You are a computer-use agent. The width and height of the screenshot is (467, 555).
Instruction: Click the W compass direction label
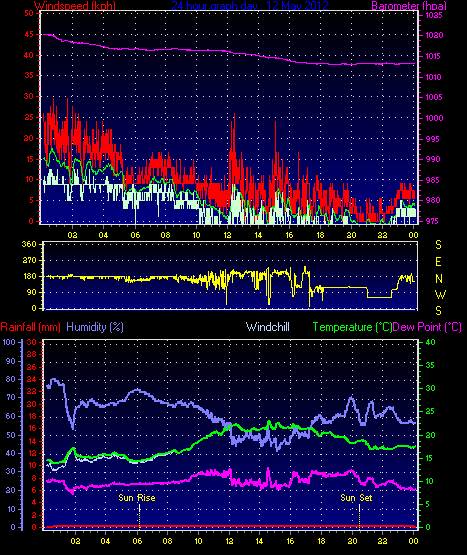point(440,294)
